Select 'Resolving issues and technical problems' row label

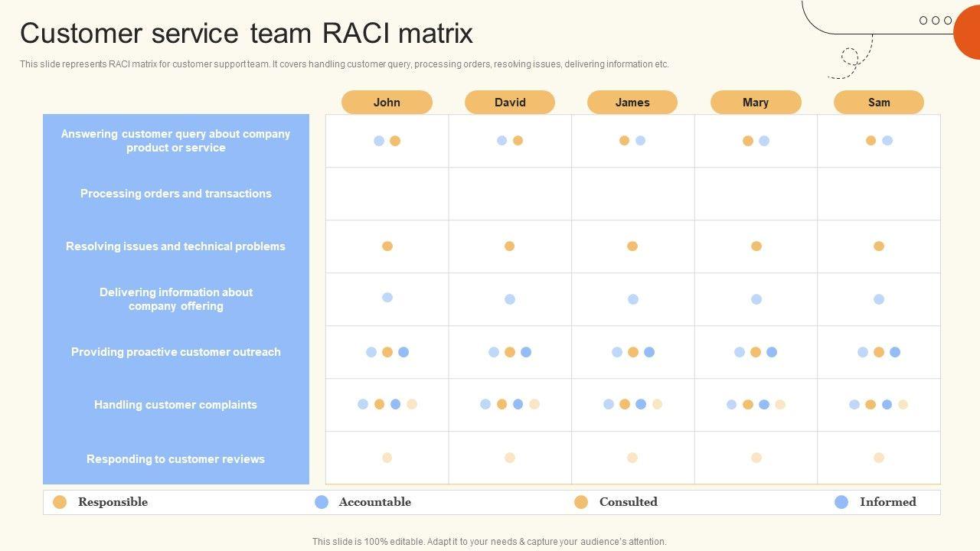[175, 246]
